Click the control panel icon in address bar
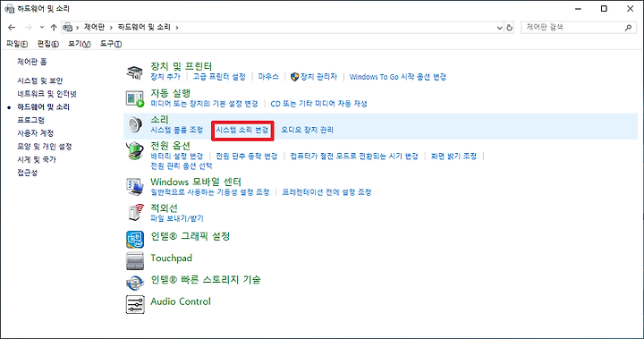644x339 pixels. (68, 28)
